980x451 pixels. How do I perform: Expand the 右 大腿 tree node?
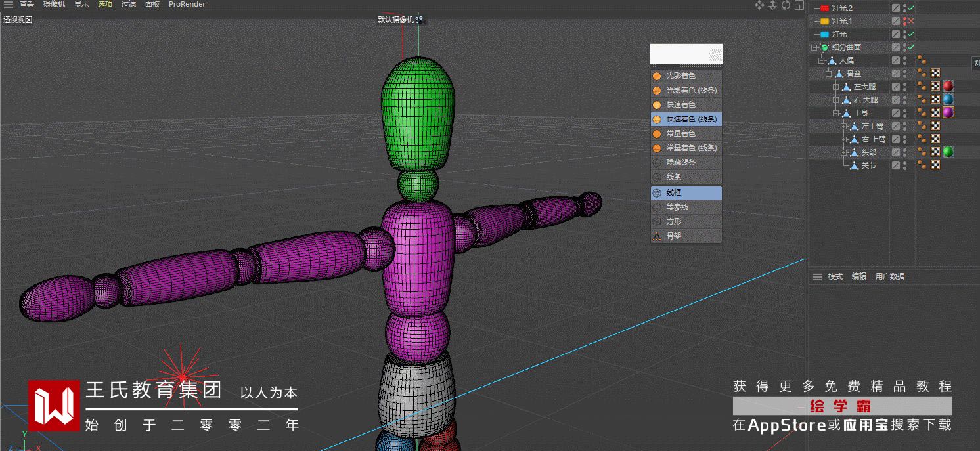836,100
